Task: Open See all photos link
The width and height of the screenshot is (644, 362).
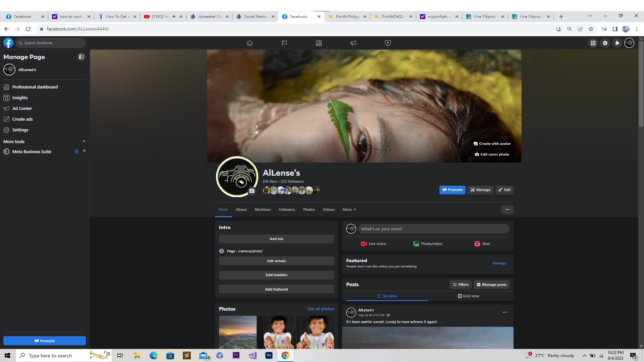Action: pyautogui.click(x=321, y=309)
